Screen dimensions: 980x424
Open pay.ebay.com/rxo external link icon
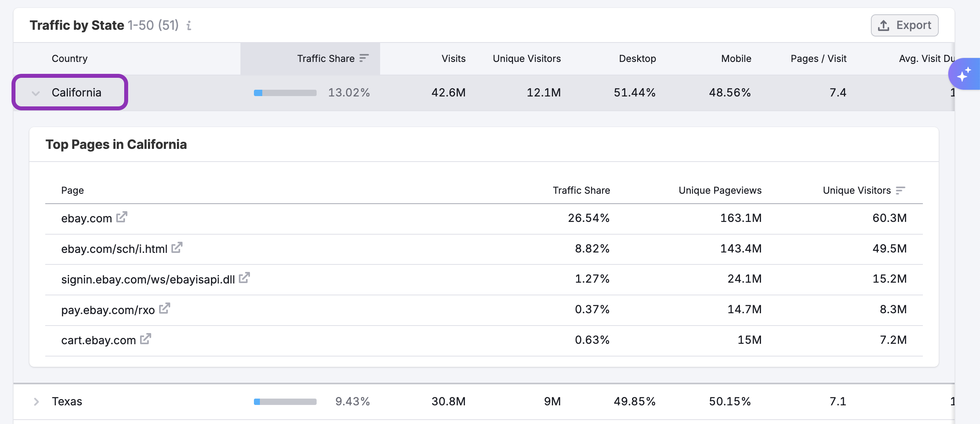pyautogui.click(x=165, y=308)
